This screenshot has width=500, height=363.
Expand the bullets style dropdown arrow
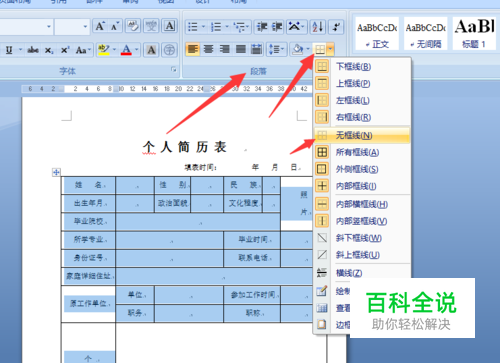click(x=203, y=27)
